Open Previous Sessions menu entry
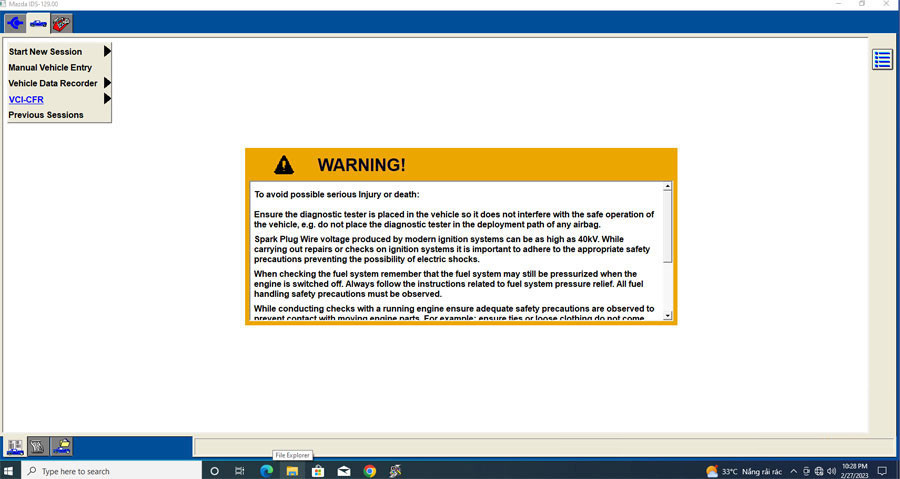900x479 pixels. point(46,115)
